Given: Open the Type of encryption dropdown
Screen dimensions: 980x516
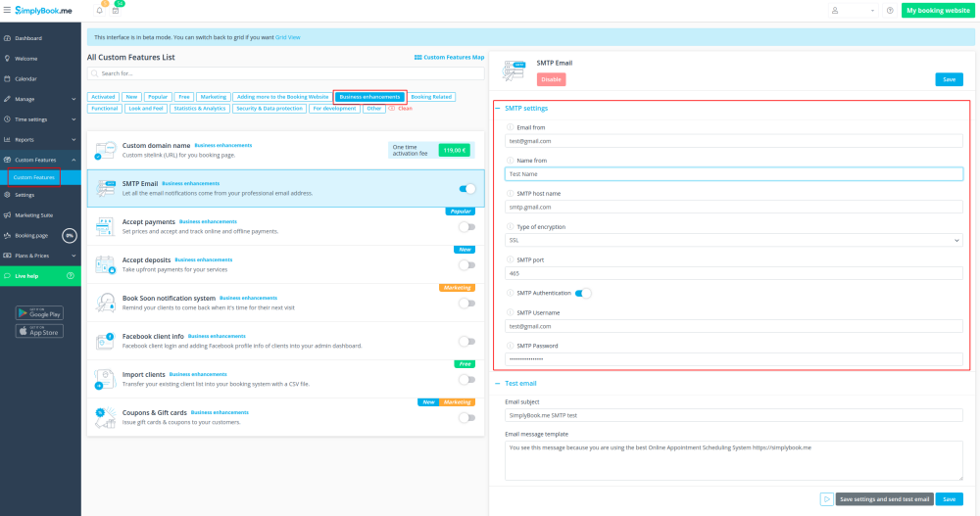Looking at the screenshot, I should pyautogui.click(x=734, y=240).
